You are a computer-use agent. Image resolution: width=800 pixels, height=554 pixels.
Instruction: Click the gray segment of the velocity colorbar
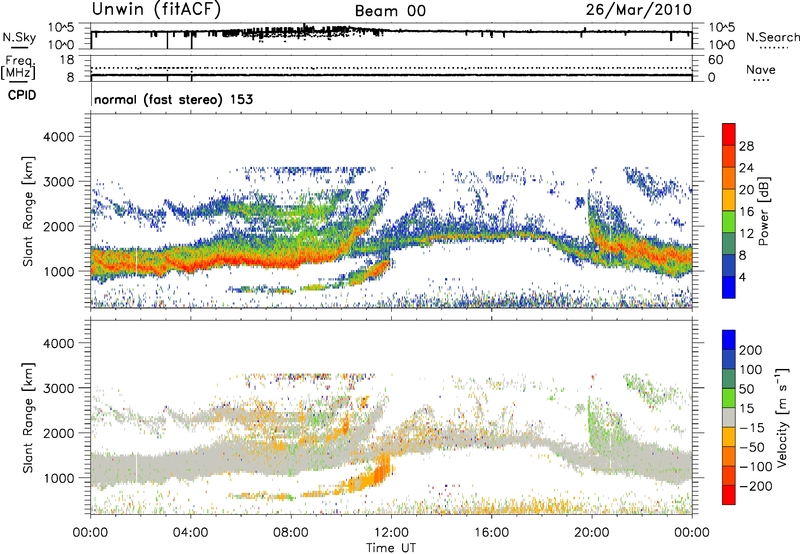tap(729, 418)
